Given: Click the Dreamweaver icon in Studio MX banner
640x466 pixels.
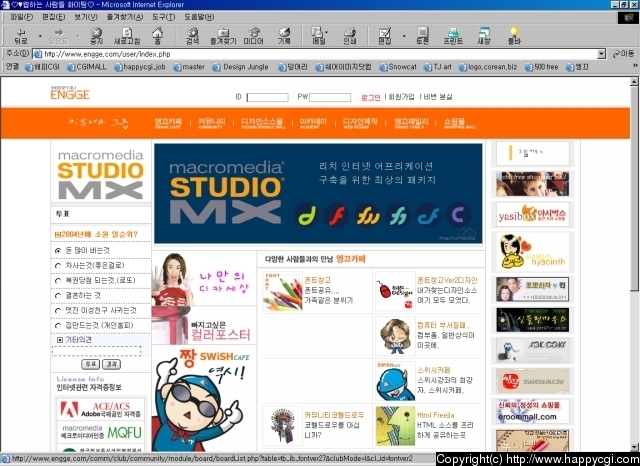Looking at the screenshot, I should [307, 215].
